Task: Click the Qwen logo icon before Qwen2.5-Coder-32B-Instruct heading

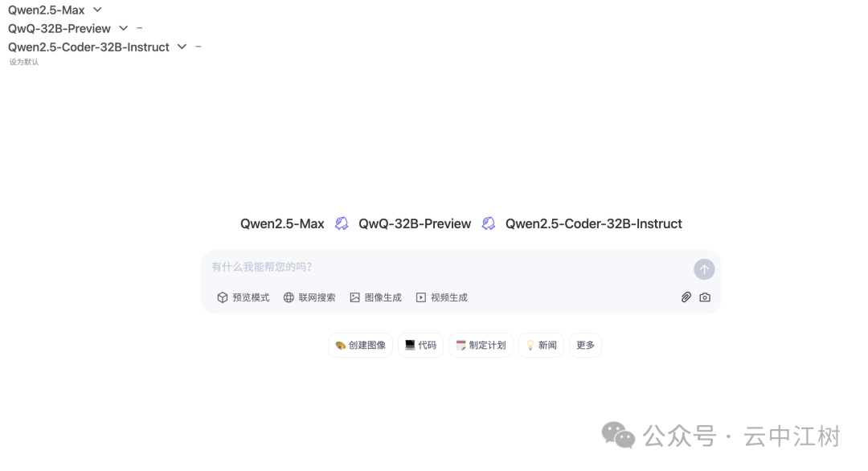Action: click(489, 223)
